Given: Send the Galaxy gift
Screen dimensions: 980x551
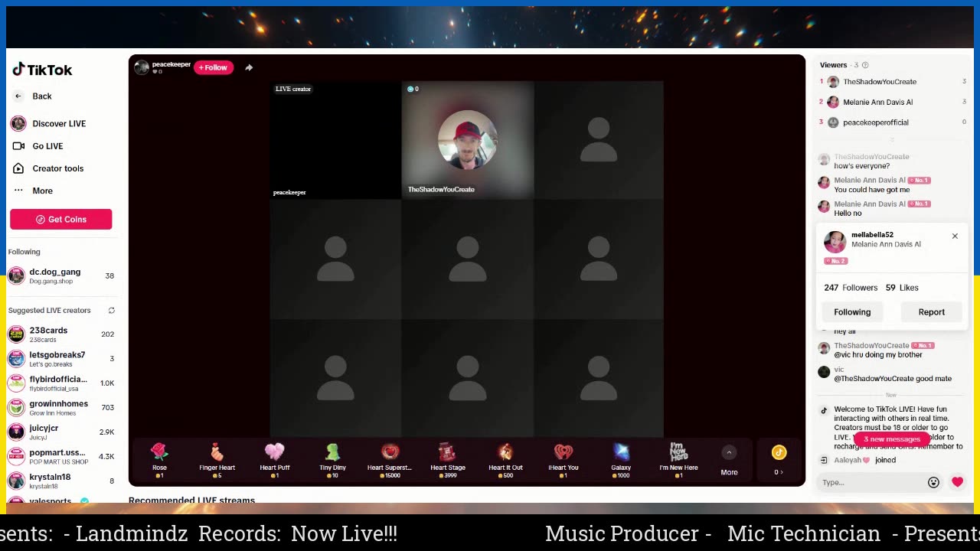Looking at the screenshot, I should click(x=621, y=460).
